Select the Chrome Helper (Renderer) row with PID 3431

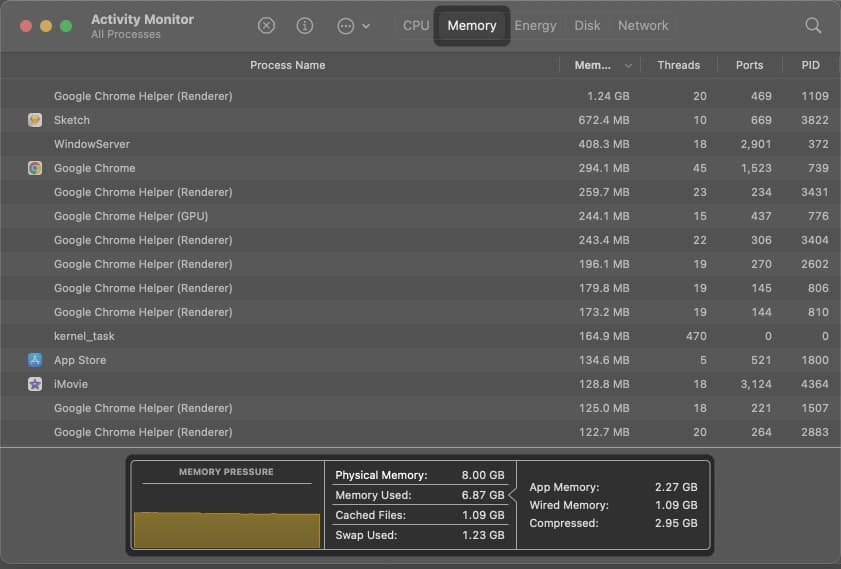click(x=420, y=192)
